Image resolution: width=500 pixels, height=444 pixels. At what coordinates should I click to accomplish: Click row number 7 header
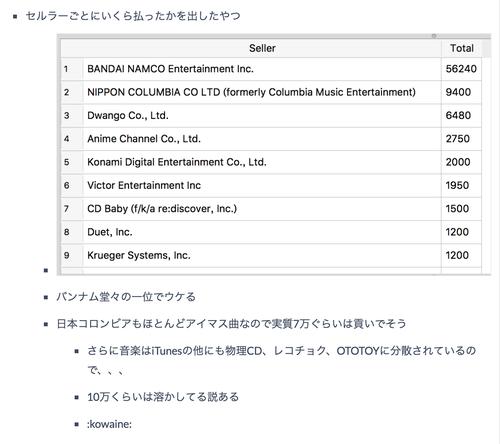(72, 209)
